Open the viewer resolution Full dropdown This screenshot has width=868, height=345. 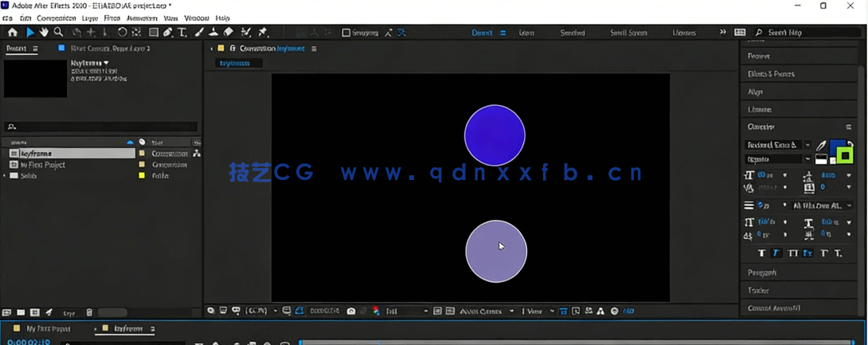[x=407, y=311]
